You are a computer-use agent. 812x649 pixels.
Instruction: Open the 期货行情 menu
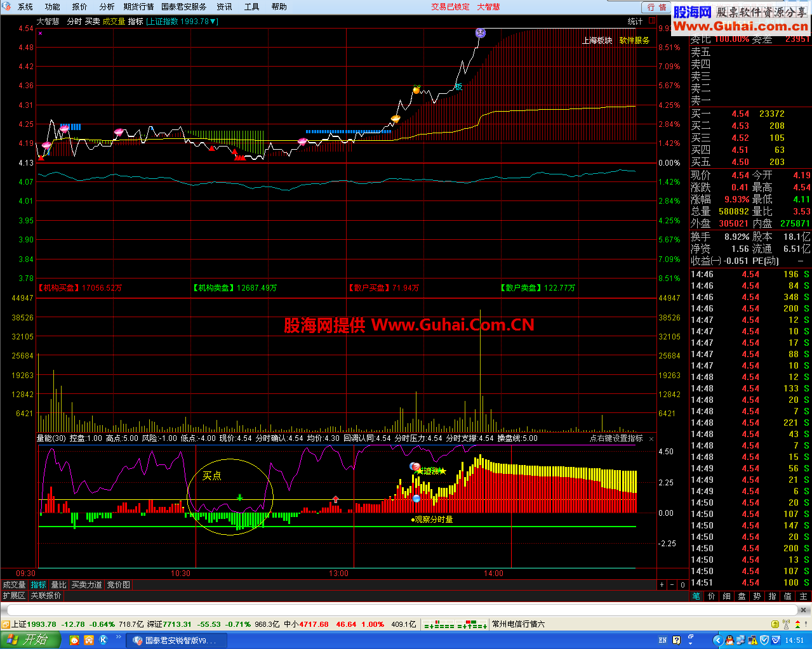point(139,7)
